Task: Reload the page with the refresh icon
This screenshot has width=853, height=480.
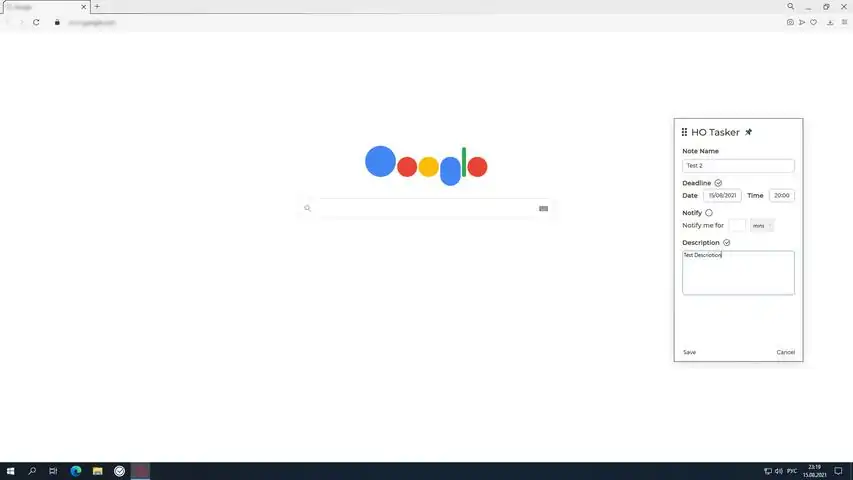Action: click(x=36, y=22)
